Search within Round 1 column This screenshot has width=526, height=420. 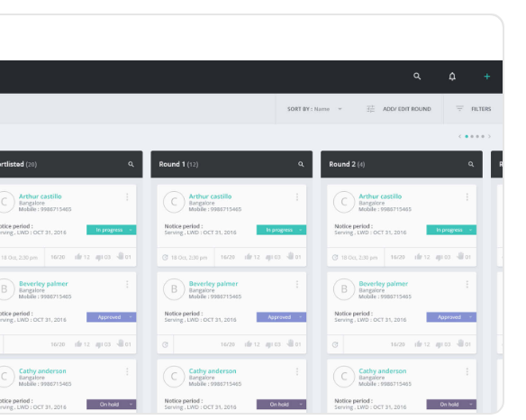pyautogui.click(x=301, y=164)
